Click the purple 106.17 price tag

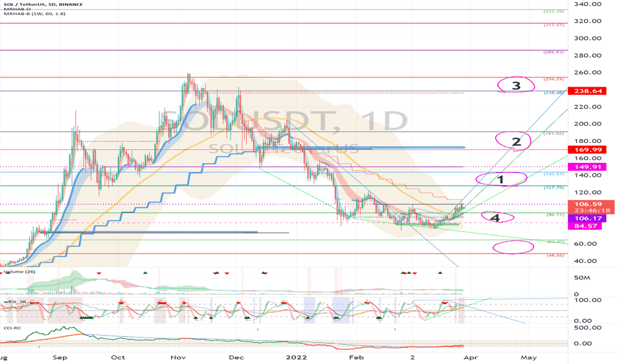[x=587, y=218]
